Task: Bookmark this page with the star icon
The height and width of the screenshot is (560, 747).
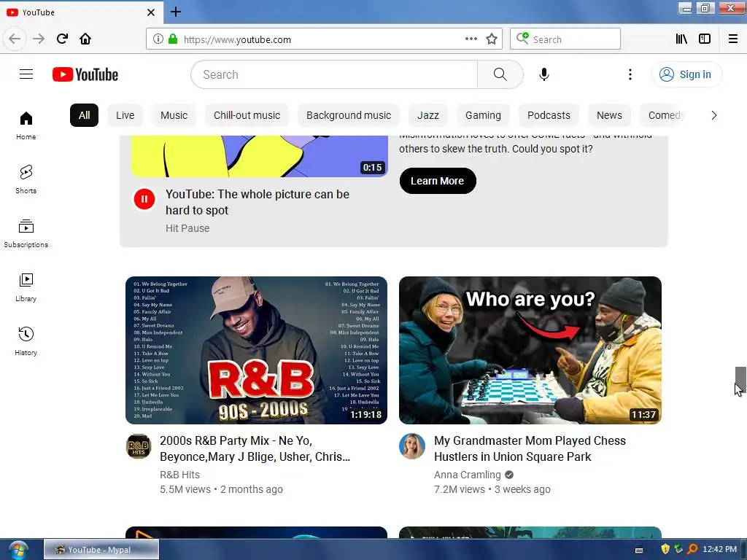Action: click(x=492, y=39)
